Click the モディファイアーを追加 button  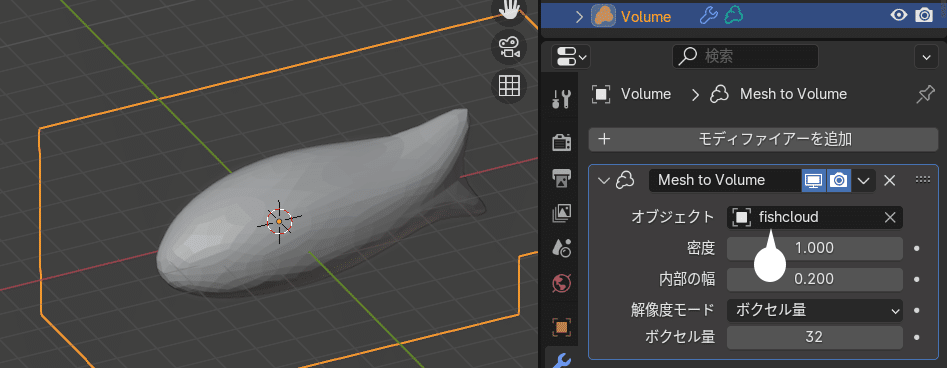pyautogui.click(x=763, y=140)
